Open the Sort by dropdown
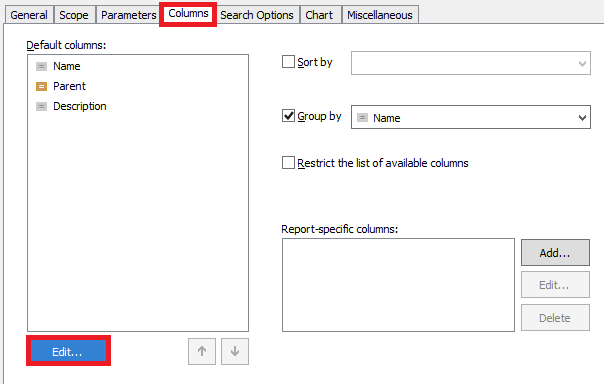 pos(471,63)
